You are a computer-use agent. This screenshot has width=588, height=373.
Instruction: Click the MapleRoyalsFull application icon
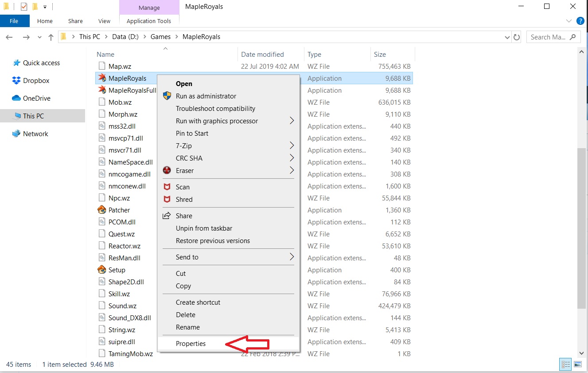[x=102, y=90]
